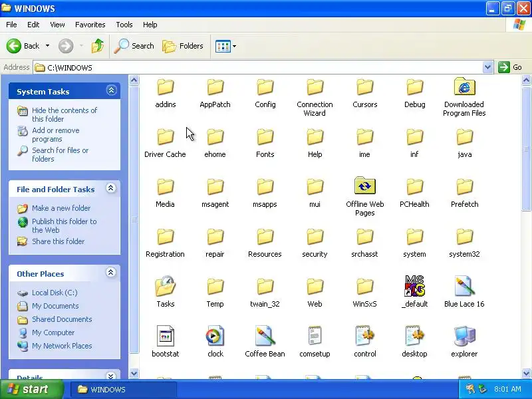
Task: Click the task pane scroll down arrow
Action: pyautogui.click(x=134, y=373)
